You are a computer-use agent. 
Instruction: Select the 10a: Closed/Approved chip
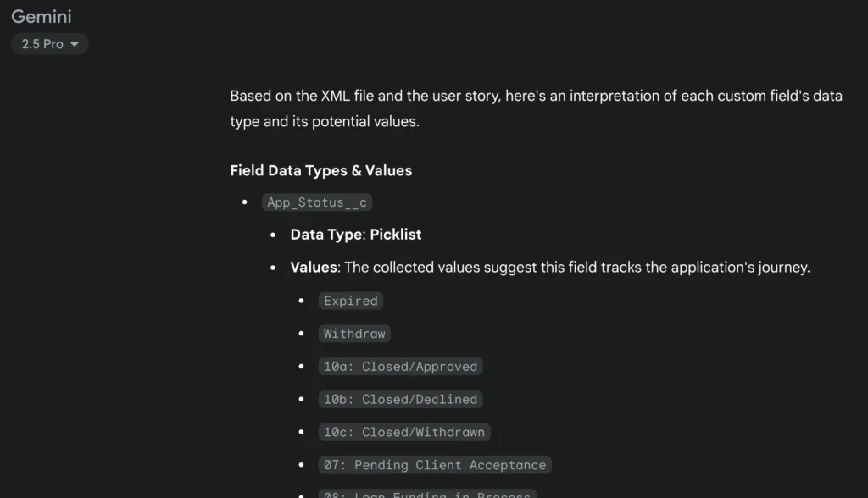tap(400, 366)
